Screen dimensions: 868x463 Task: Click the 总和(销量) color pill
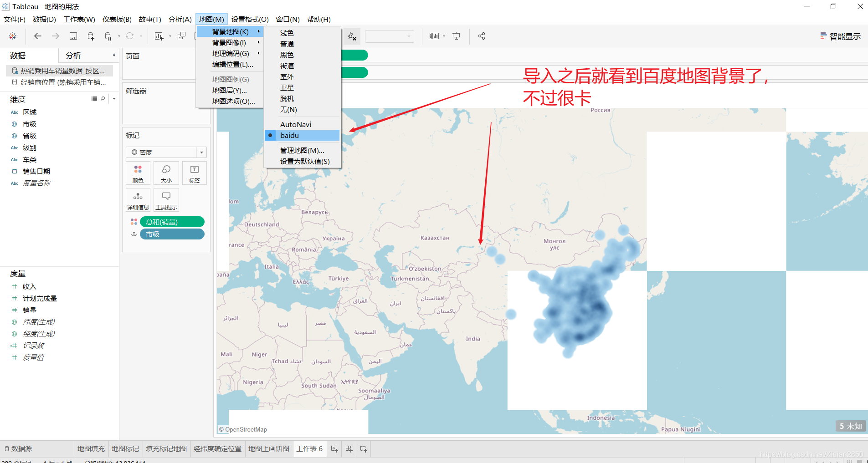pyautogui.click(x=172, y=222)
